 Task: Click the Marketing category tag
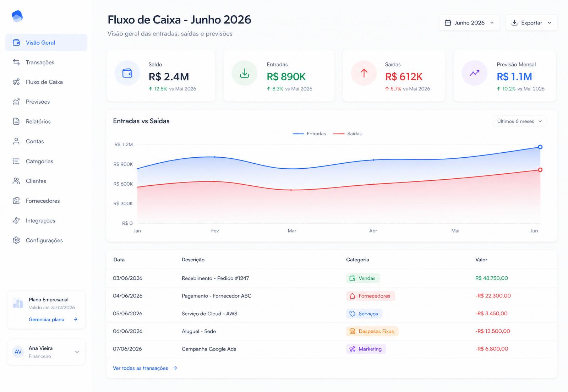coord(366,349)
